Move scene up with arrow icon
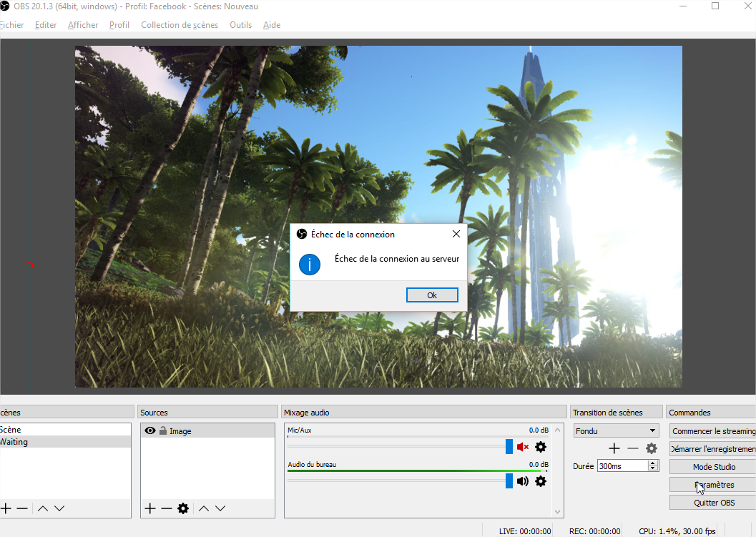This screenshot has width=756, height=537. (x=43, y=508)
